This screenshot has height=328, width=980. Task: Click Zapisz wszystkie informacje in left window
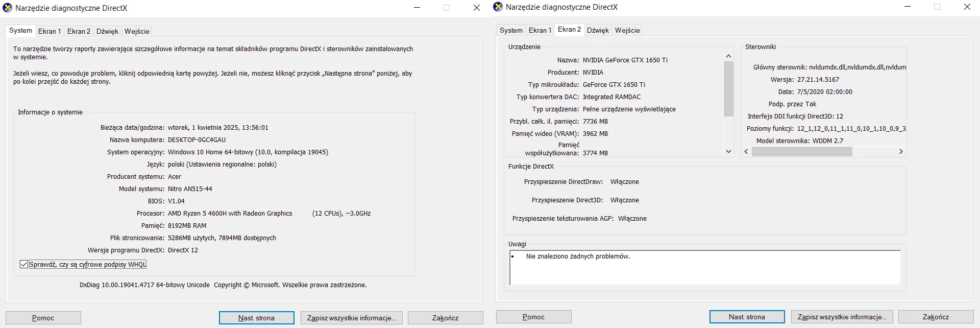(352, 318)
